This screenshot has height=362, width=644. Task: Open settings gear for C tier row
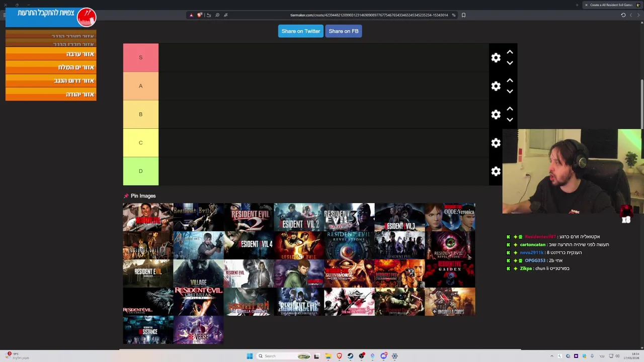click(496, 143)
